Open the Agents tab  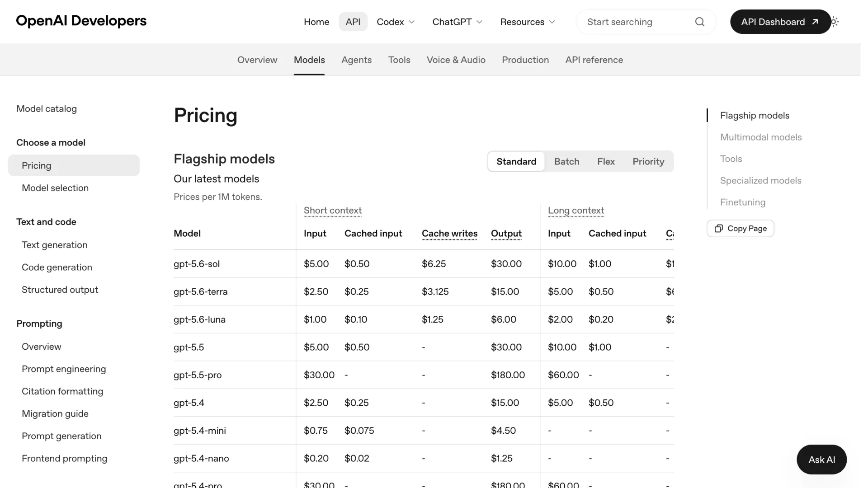357,60
